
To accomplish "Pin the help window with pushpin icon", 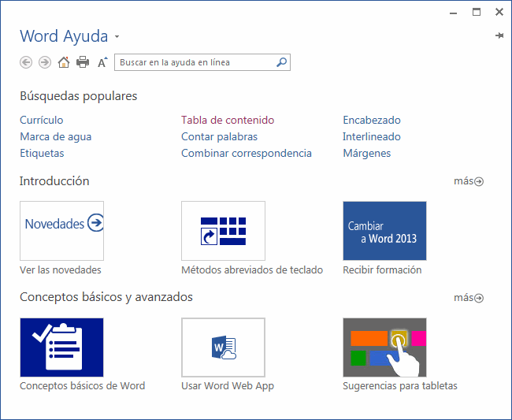I will (x=499, y=36).
